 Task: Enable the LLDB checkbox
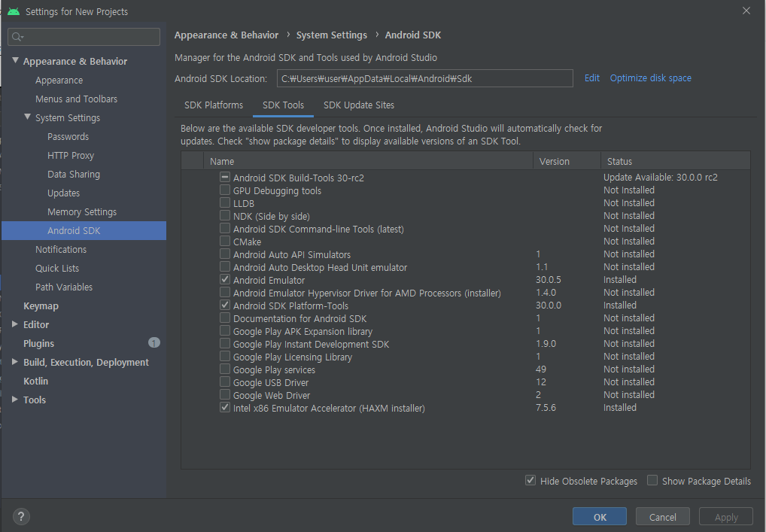point(225,202)
